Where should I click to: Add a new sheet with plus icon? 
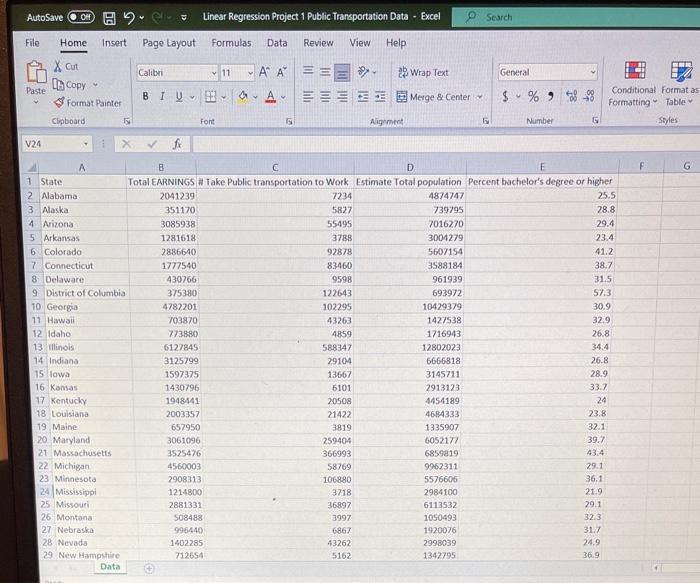(150, 568)
